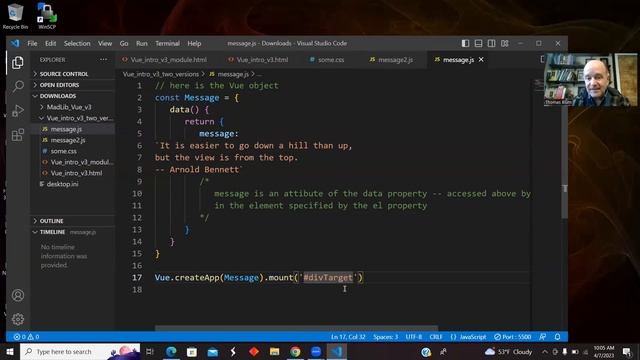Open Task View from the taskbar

click(x=149, y=351)
